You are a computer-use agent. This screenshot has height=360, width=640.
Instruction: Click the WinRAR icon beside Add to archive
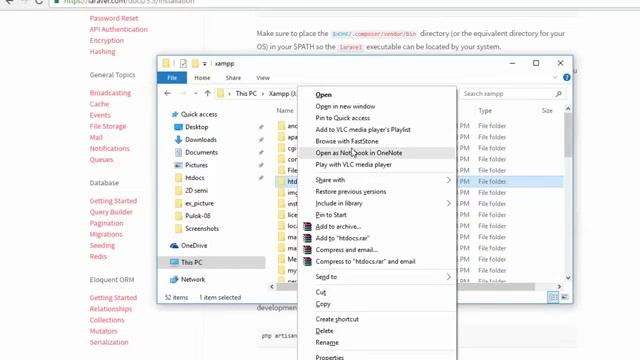pos(307,227)
